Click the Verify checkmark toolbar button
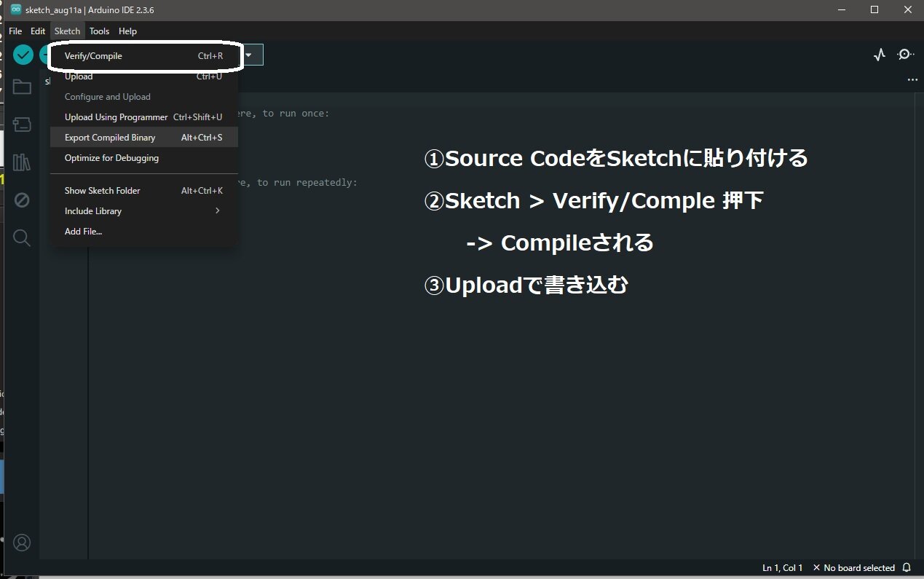The height and width of the screenshot is (579, 924). coord(23,55)
